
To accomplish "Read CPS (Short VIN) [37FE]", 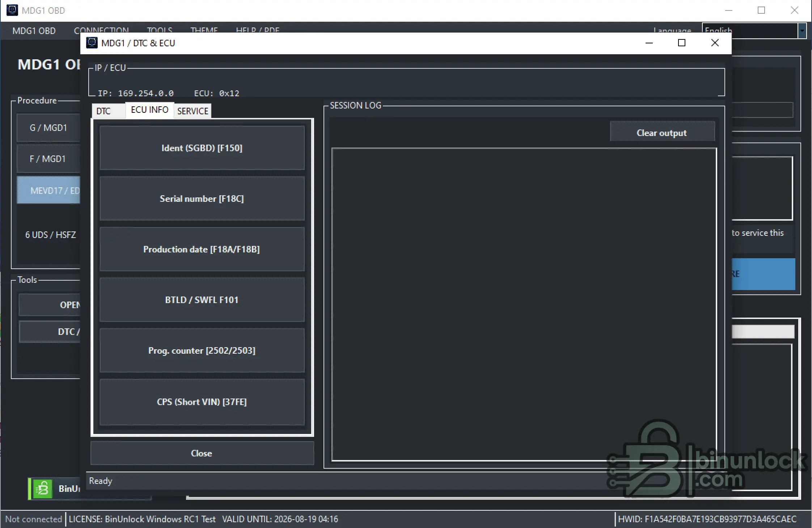I will click(x=202, y=402).
